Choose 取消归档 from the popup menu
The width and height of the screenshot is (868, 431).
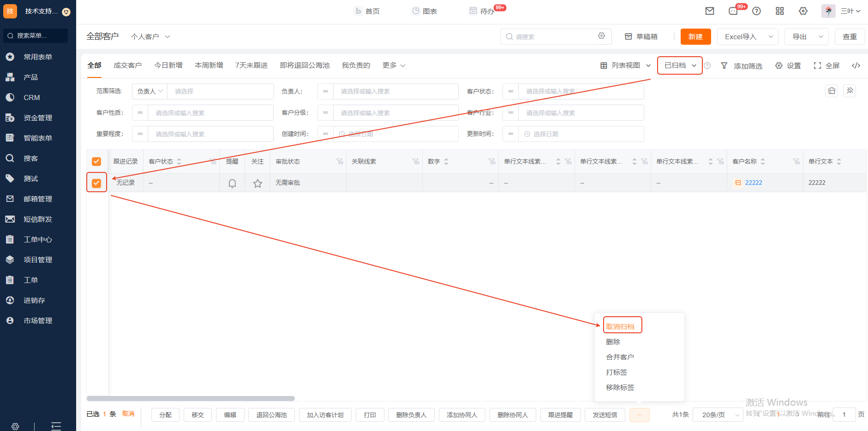[x=620, y=326]
